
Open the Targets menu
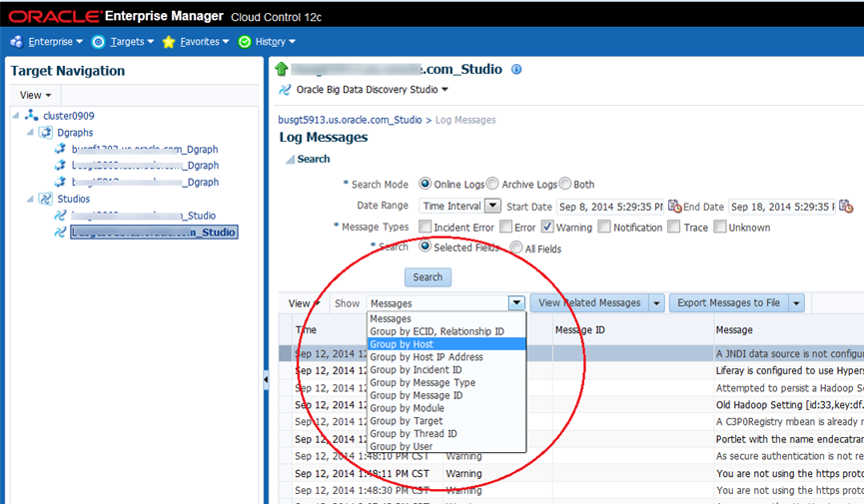click(132, 42)
